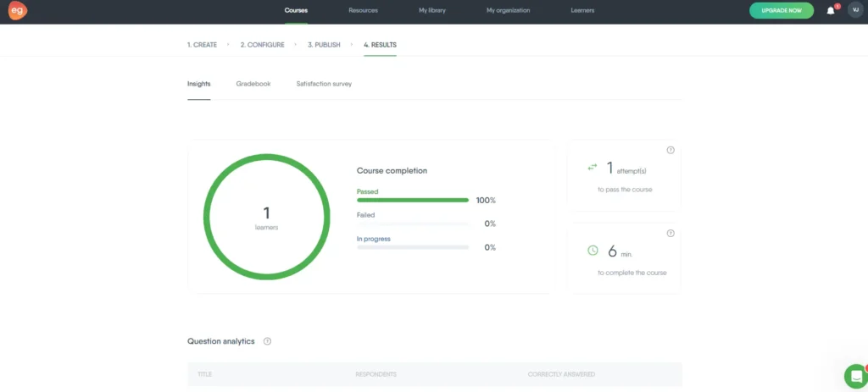
Task: Go to Resources in top navigation
Action: coord(363,10)
